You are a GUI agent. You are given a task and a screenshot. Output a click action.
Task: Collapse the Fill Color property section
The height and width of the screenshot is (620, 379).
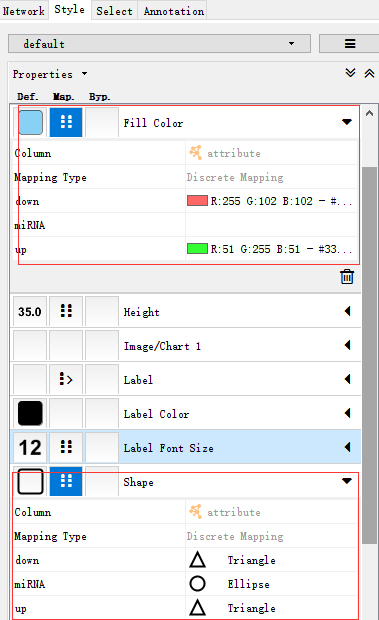(x=347, y=122)
